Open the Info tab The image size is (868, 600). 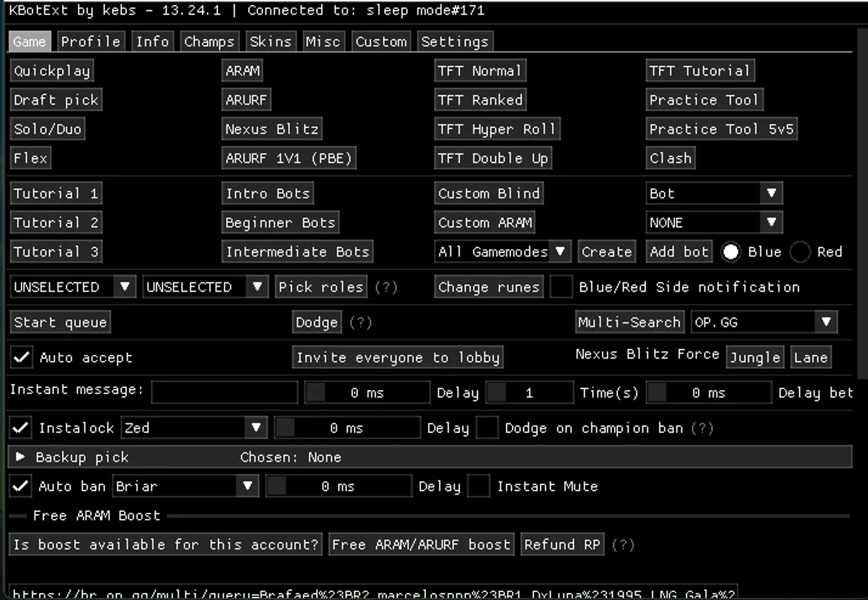(152, 42)
